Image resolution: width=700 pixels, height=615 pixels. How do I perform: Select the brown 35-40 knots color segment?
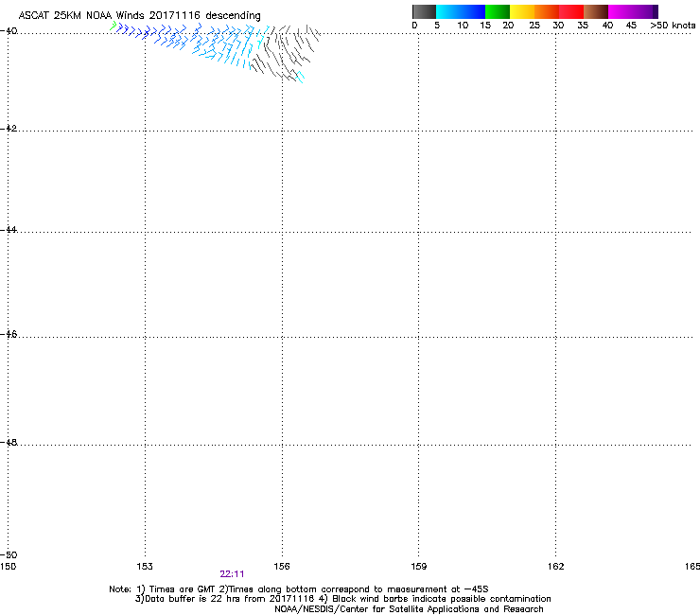tap(596, 11)
